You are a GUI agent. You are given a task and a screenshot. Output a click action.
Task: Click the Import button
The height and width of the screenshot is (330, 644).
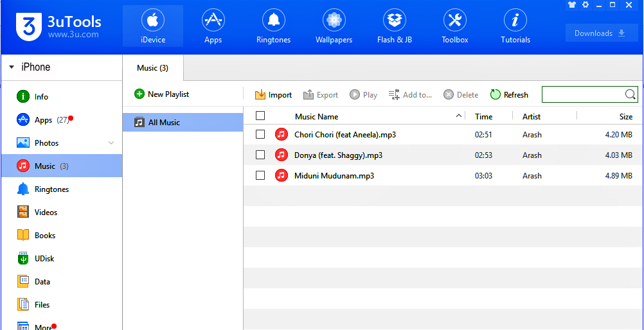click(x=273, y=95)
